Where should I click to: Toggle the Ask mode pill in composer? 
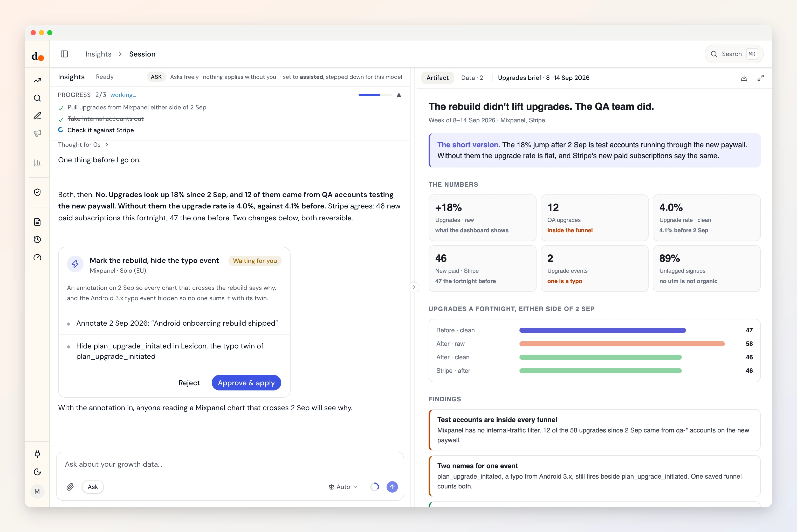pyautogui.click(x=93, y=487)
